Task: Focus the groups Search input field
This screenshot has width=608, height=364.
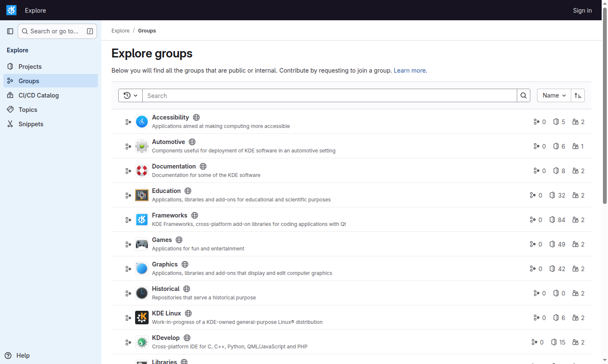Action: 329,95
